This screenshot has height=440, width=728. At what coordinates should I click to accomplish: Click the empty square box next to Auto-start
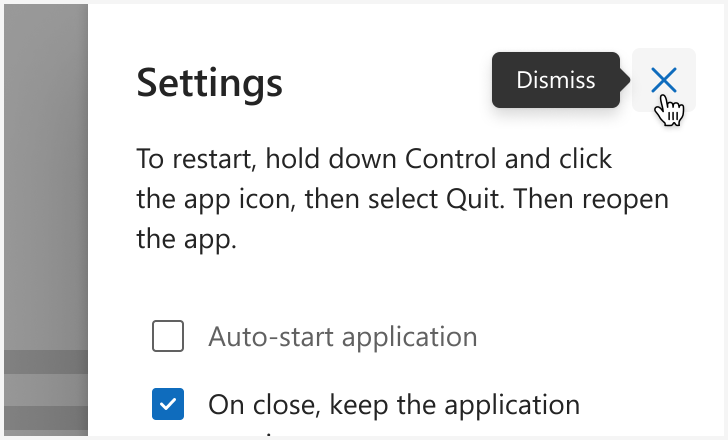pyautogui.click(x=168, y=336)
